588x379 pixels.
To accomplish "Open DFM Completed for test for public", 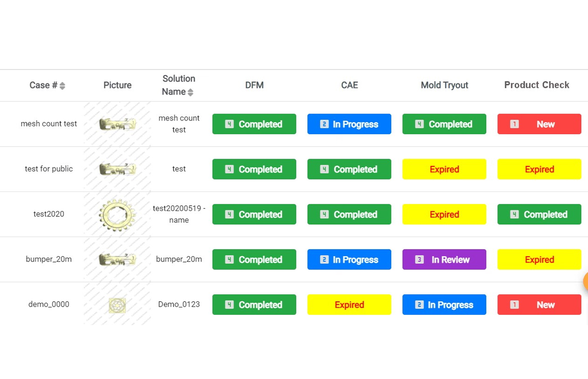I will pos(254,169).
